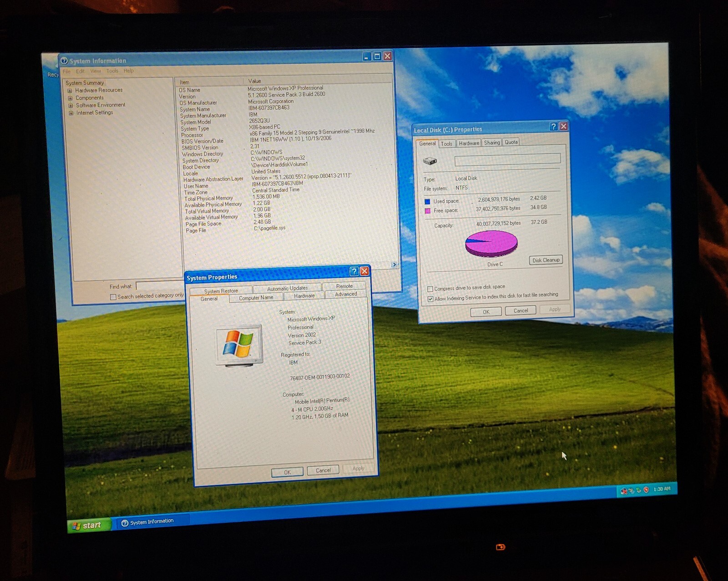Open the View menu in System Information
The width and height of the screenshot is (728, 581).
click(x=96, y=71)
